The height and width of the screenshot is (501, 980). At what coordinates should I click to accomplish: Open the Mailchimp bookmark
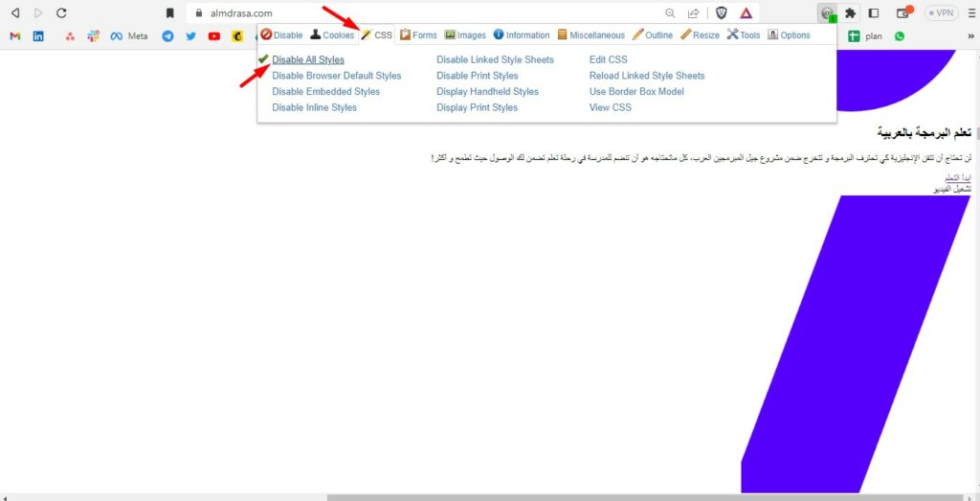(x=237, y=36)
